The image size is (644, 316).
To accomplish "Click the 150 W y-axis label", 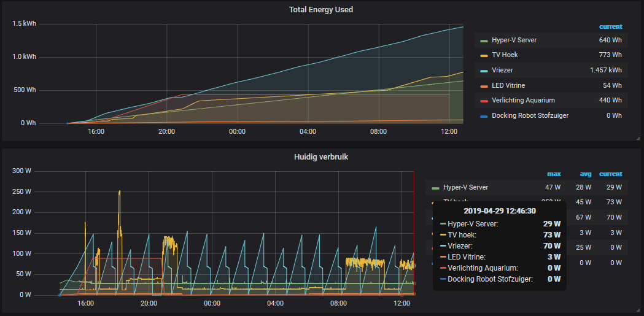I will click(21, 233).
